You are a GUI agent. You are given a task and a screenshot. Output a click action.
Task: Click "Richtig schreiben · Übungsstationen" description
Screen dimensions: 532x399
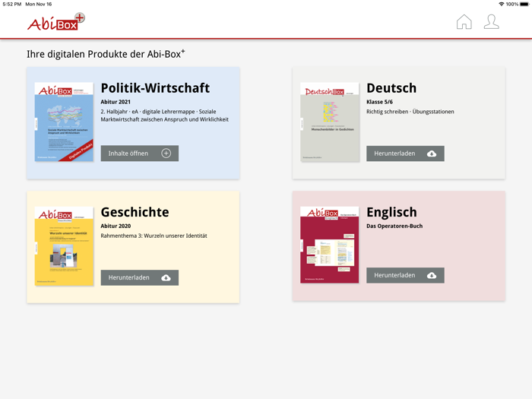point(410,112)
